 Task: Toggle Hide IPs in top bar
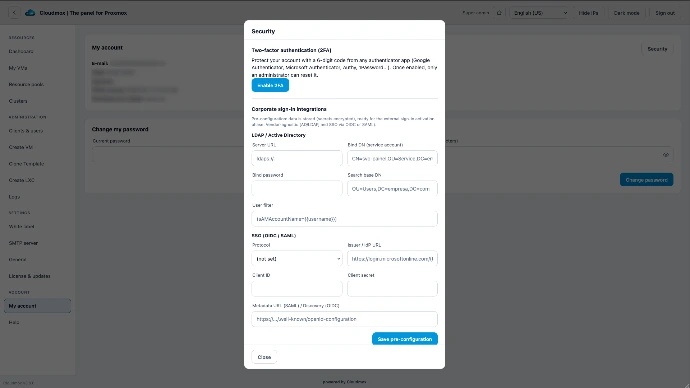[x=588, y=13]
